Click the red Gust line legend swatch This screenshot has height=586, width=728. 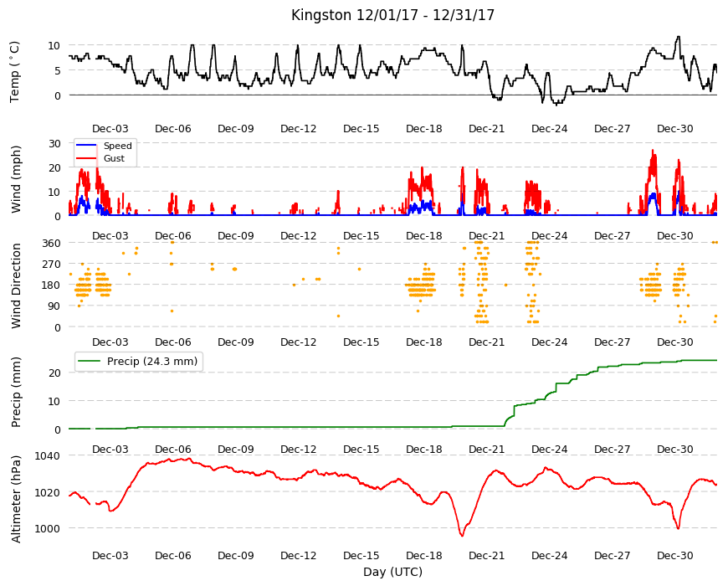(86, 158)
